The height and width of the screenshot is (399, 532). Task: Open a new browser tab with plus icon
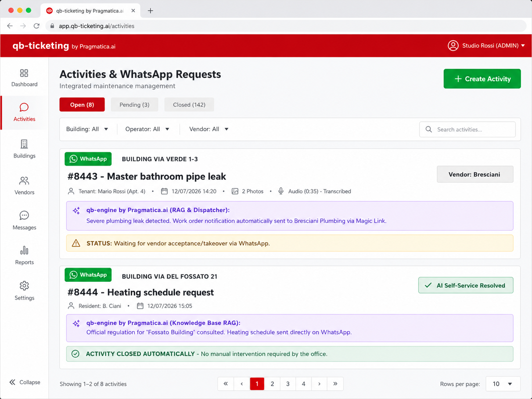[x=150, y=11]
